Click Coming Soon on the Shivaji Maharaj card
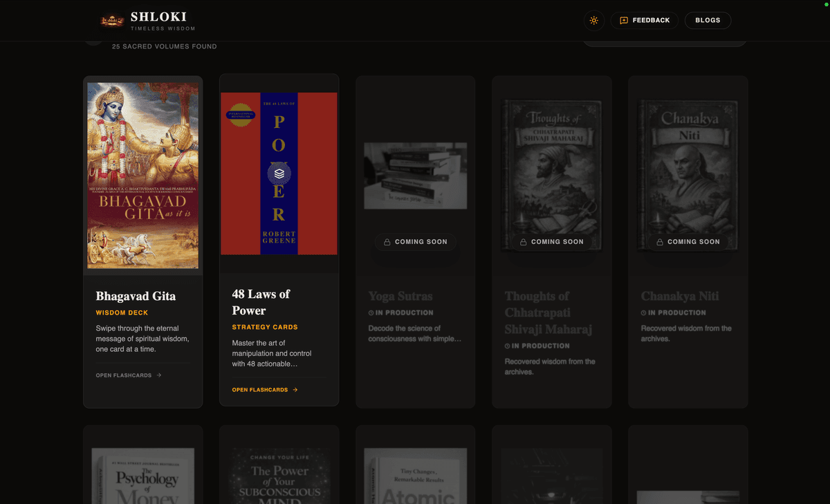 click(x=557, y=242)
